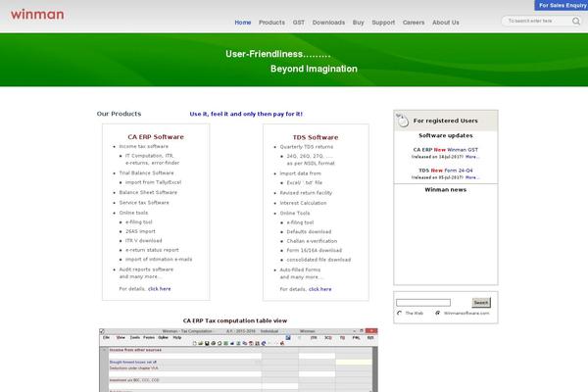Open TDS Software click here link
This screenshot has height=392, width=588.
pyautogui.click(x=319, y=289)
